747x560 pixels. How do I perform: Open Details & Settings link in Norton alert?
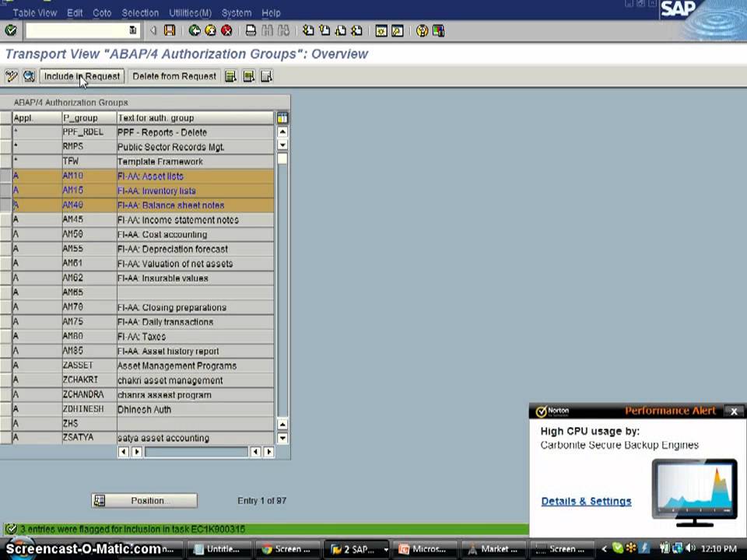(x=586, y=501)
